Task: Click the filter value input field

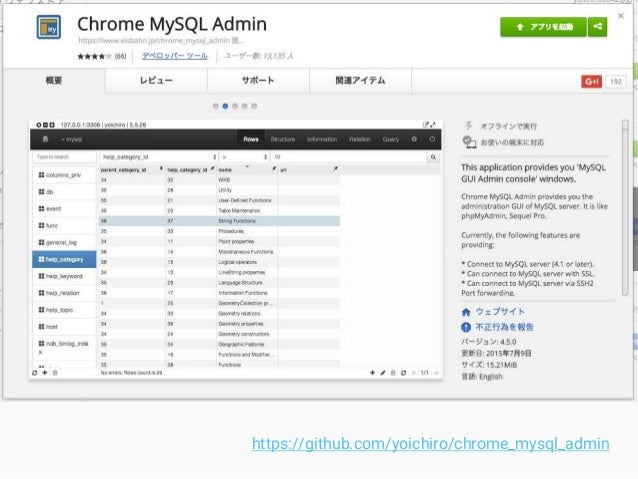Action: pos(349,157)
